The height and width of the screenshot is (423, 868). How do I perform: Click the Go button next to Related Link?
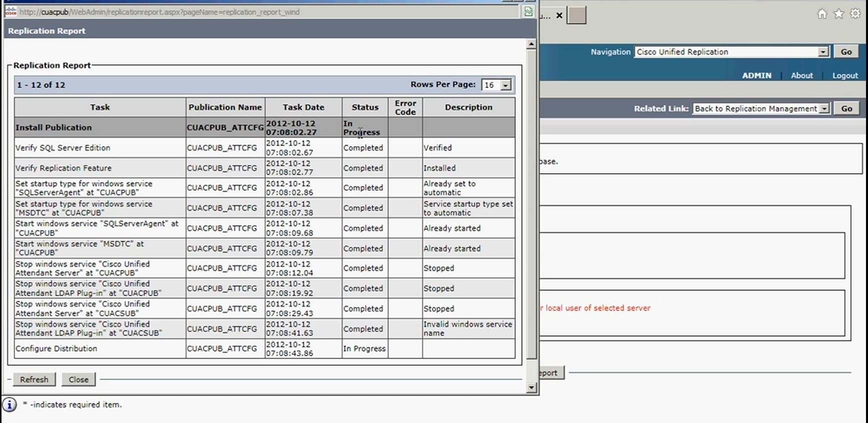846,109
